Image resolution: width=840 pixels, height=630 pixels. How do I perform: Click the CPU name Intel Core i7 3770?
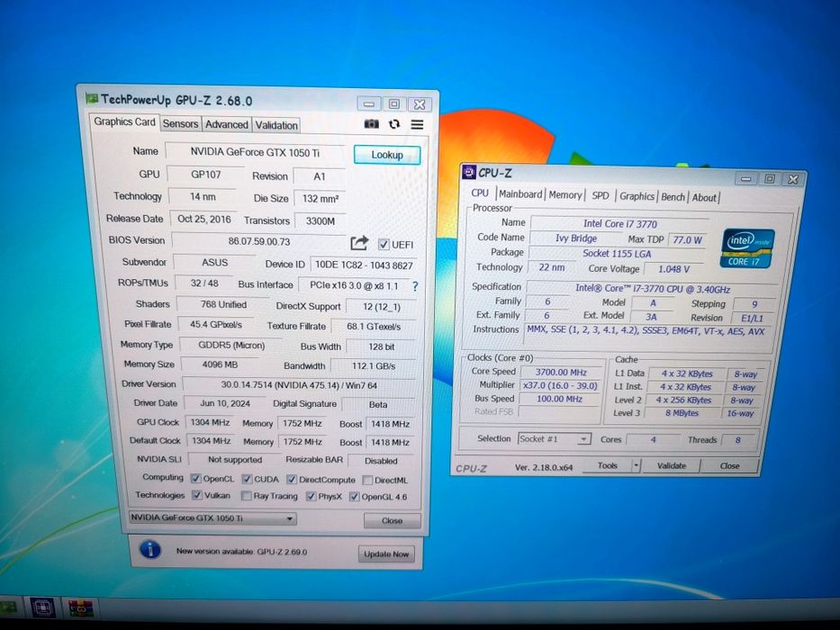[619, 224]
